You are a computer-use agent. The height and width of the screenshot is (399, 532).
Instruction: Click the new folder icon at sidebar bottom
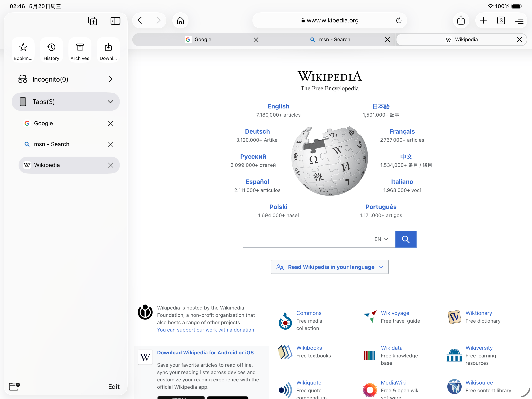click(14, 386)
